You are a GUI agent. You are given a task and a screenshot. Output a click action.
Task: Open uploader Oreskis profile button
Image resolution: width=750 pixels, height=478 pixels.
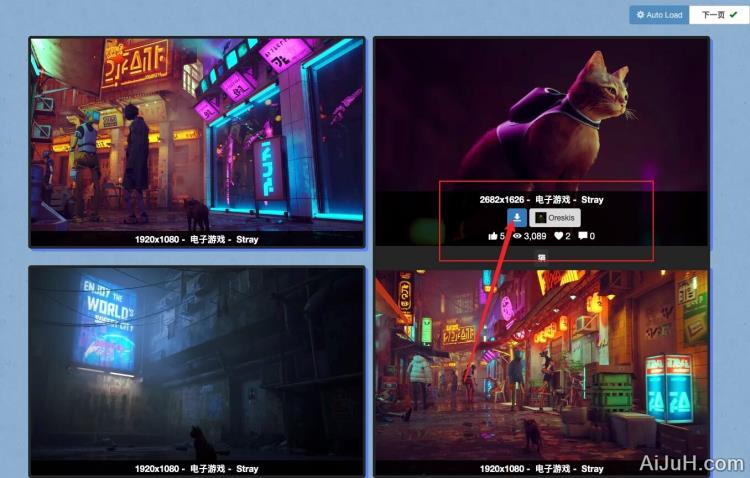click(555, 217)
